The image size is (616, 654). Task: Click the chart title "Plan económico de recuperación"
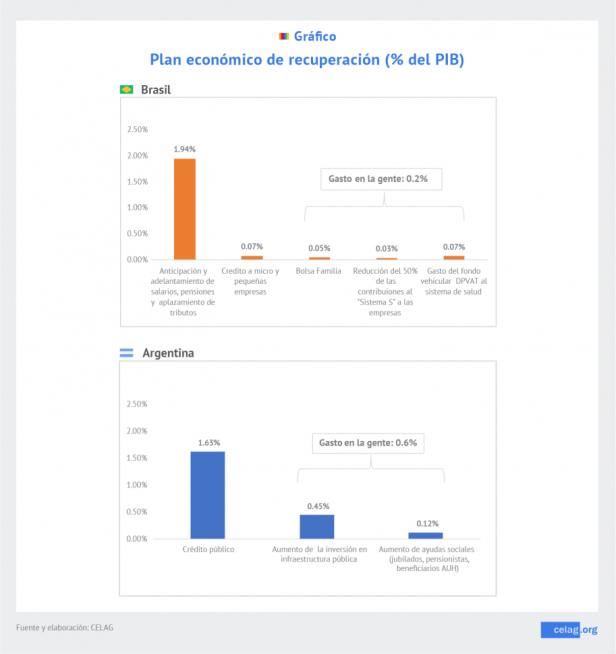[x=307, y=60]
